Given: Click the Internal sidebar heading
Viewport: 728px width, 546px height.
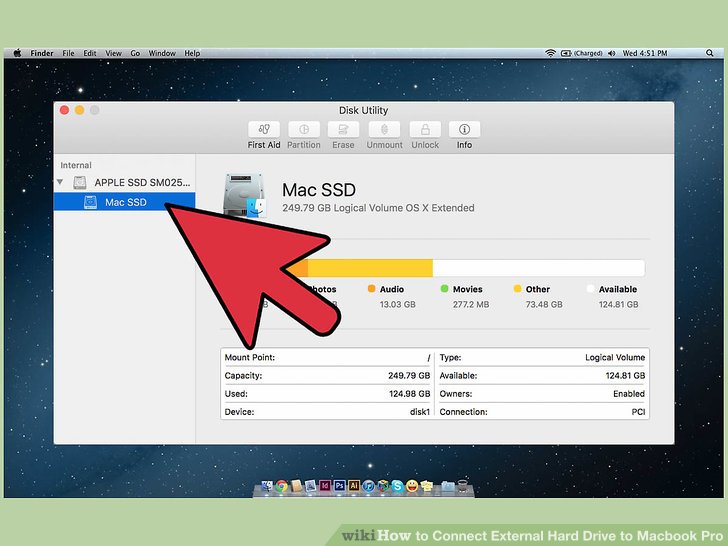Looking at the screenshot, I should point(76,165).
